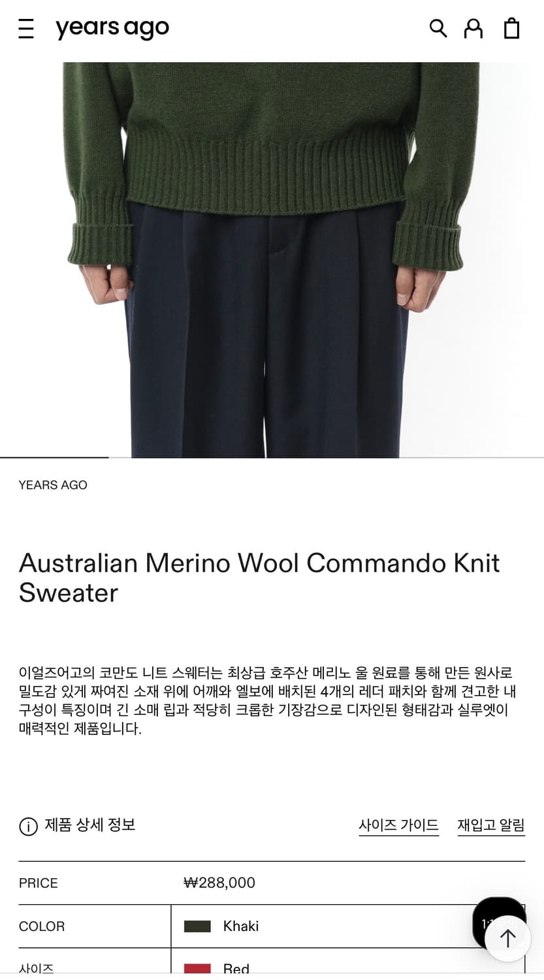Click the image slider progress bar
The height and width of the screenshot is (980, 544).
272,457
